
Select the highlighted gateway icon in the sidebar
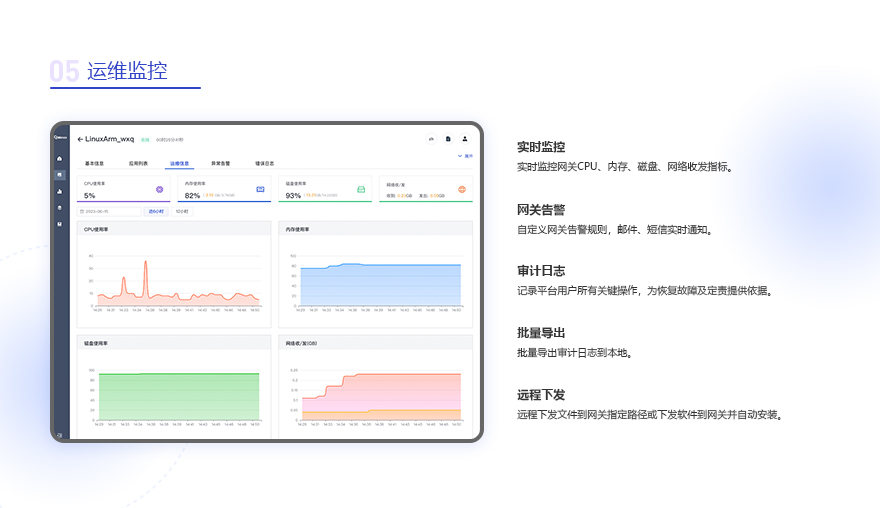click(59, 175)
